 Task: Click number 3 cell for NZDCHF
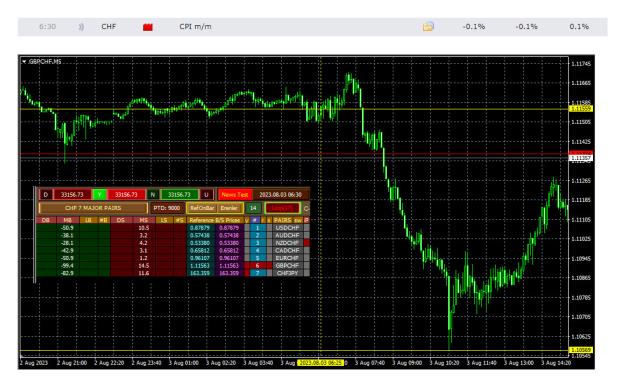point(257,243)
